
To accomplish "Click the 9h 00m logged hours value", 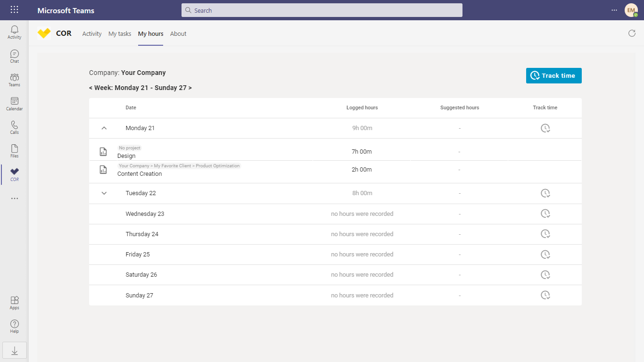I will [362, 128].
